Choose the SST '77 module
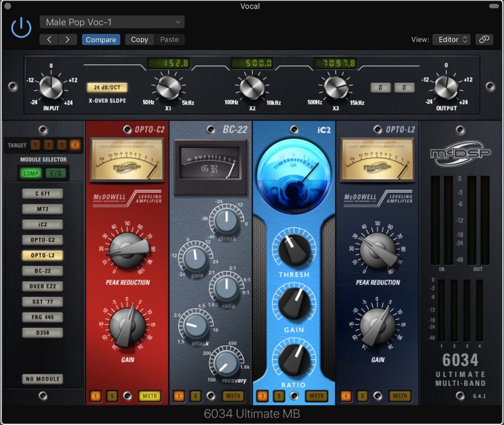The image size is (504, 425). coord(42,302)
